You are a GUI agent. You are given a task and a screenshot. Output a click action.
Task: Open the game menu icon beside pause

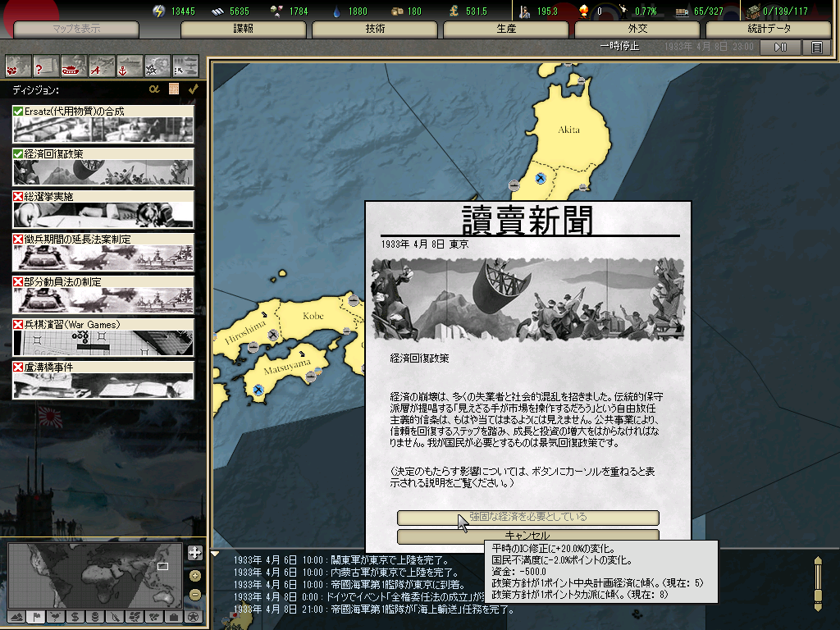[x=817, y=47]
